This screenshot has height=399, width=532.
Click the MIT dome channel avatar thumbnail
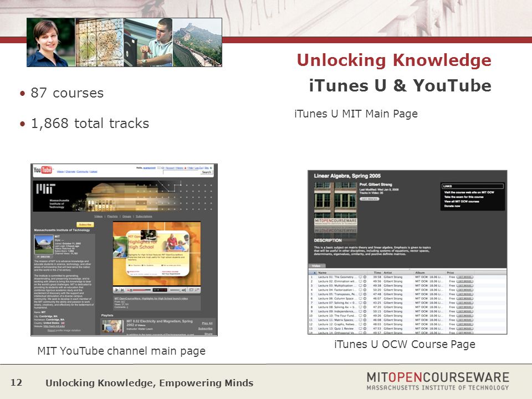tap(44, 244)
